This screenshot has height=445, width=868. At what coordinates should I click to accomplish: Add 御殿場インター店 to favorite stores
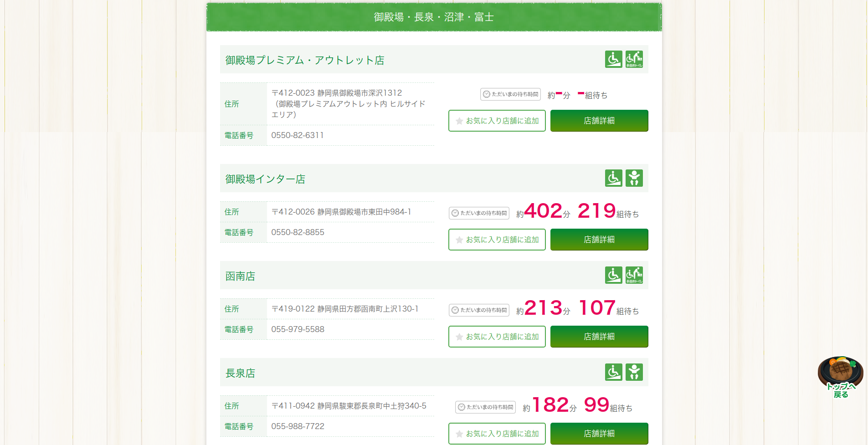coord(497,240)
